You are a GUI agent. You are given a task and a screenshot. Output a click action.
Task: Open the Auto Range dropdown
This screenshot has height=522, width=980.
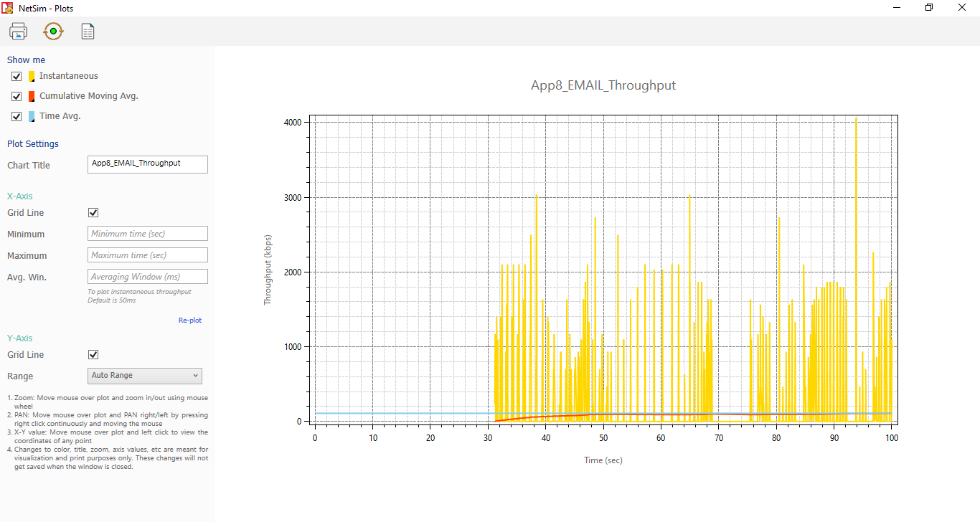(x=145, y=376)
